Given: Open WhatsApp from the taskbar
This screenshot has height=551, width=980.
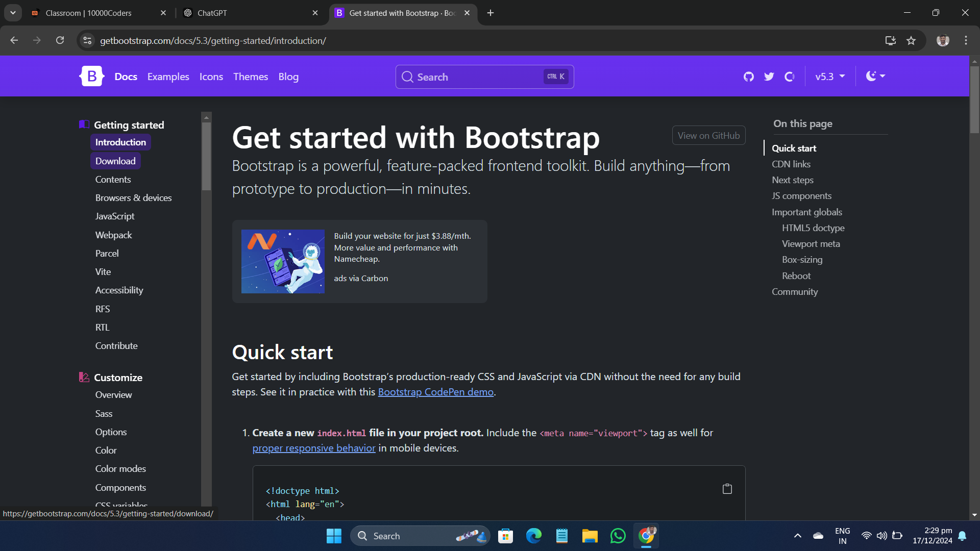Looking at the screenshot, I should [x=618, y=536].
